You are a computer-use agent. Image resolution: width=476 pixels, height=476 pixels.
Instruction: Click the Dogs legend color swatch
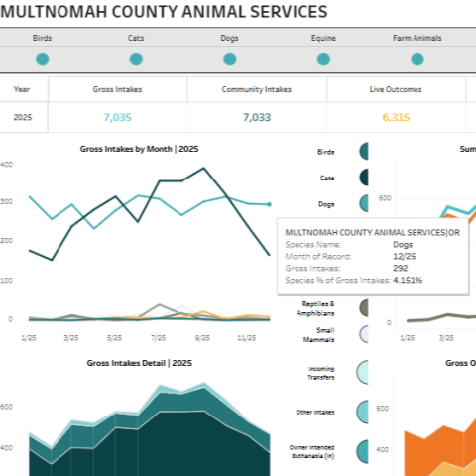(364, 203)
